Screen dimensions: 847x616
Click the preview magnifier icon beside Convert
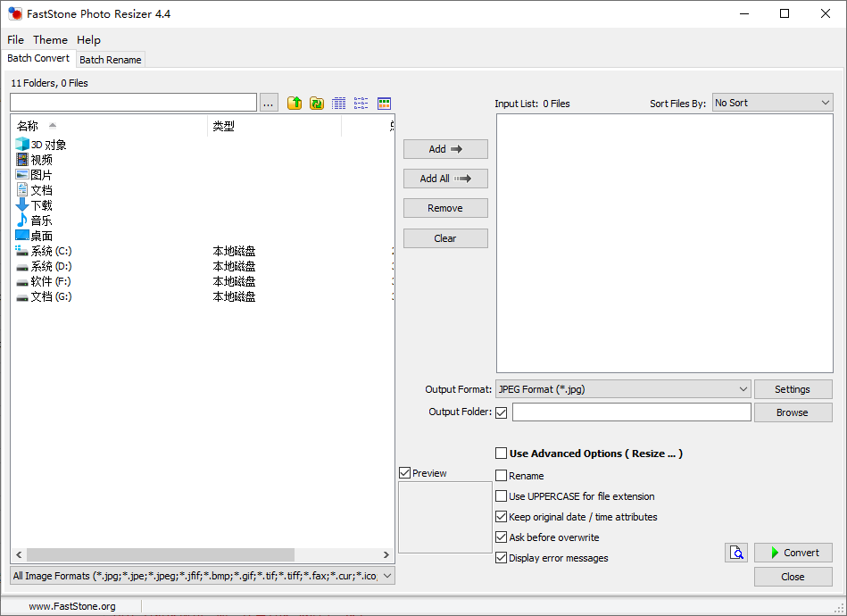coord(735,553)
